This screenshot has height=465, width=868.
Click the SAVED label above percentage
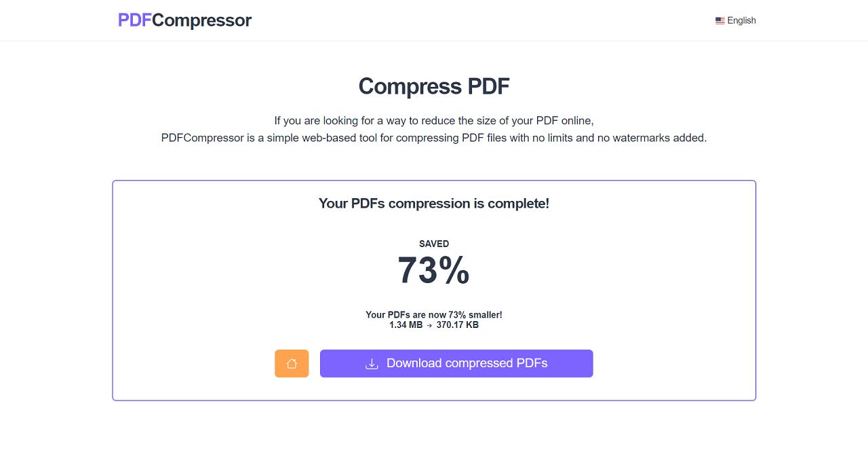434,244
